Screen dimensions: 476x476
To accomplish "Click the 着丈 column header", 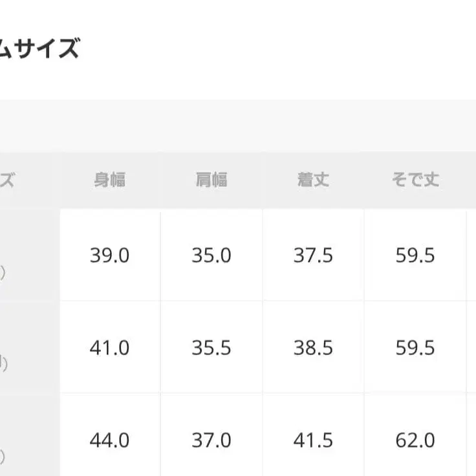I will coord(313,180).
